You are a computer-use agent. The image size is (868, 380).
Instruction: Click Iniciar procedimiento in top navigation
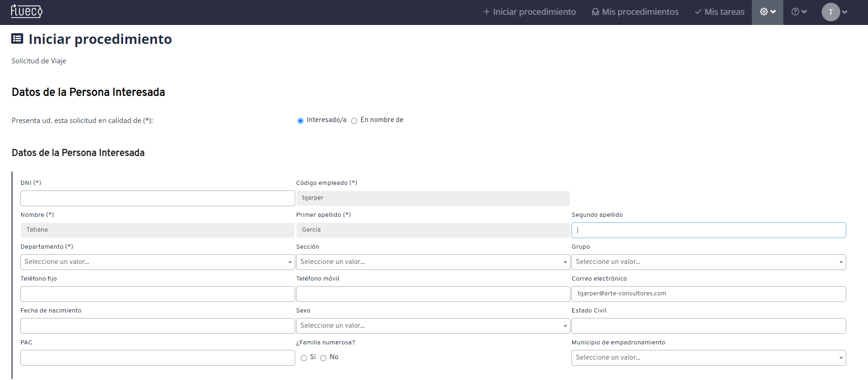click(529, 12)
